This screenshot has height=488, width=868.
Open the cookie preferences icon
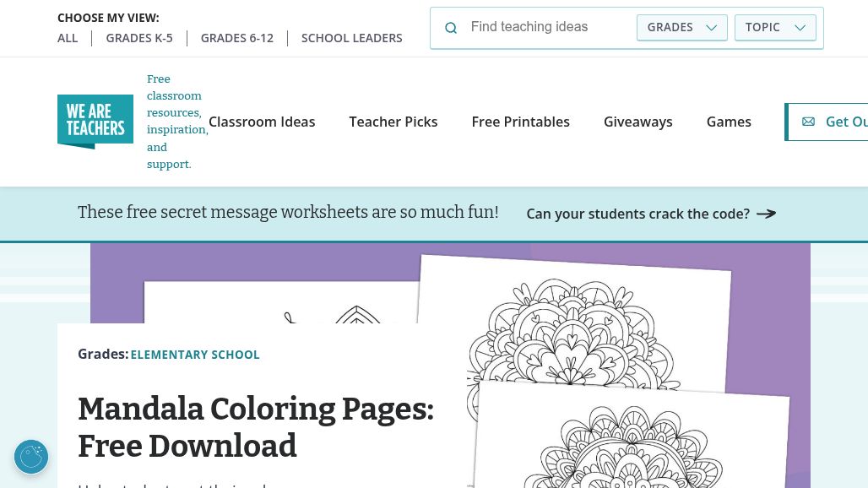[31, 457]
